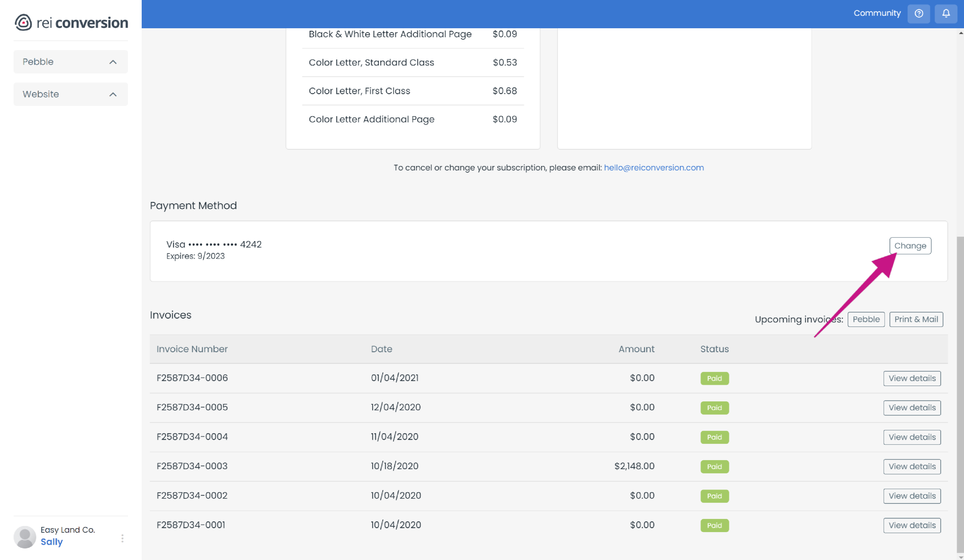Viewport: 964px width, 560px height.
Task: Open the Community menu item
Action: tap(877, 13)
